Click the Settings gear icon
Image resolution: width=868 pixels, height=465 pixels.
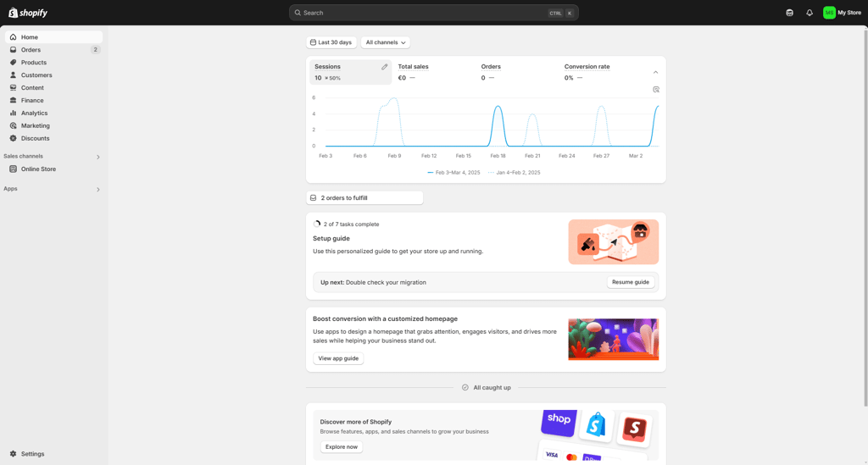14,454
